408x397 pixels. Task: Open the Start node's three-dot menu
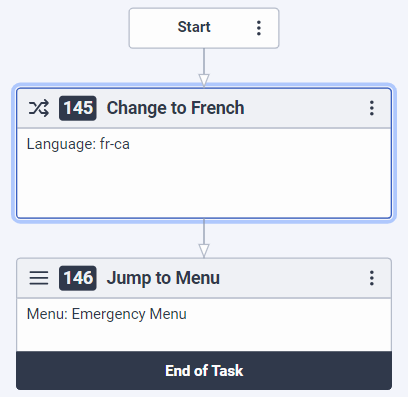(x=259, y=28)
